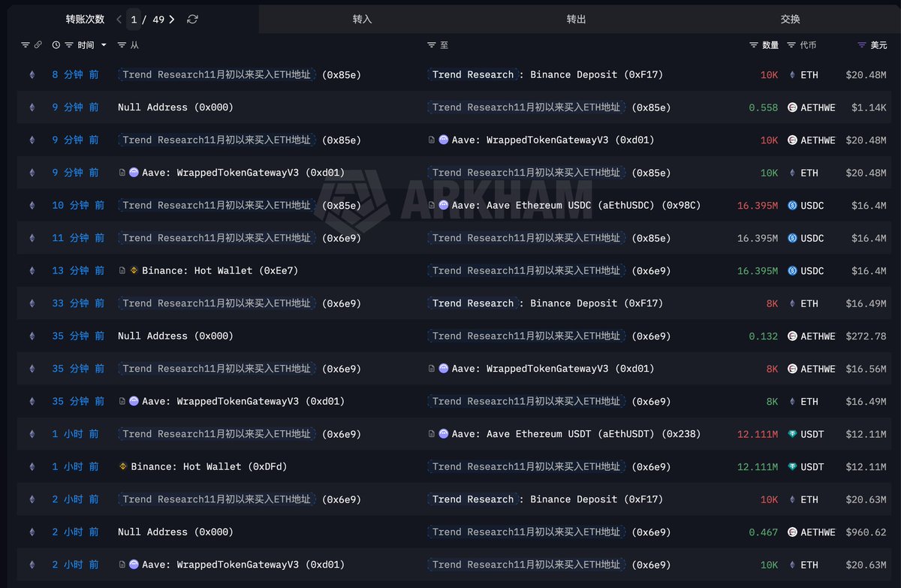901x588 pixels.
Task: Open the 至 column filter
Action: [x=432, y=45]
